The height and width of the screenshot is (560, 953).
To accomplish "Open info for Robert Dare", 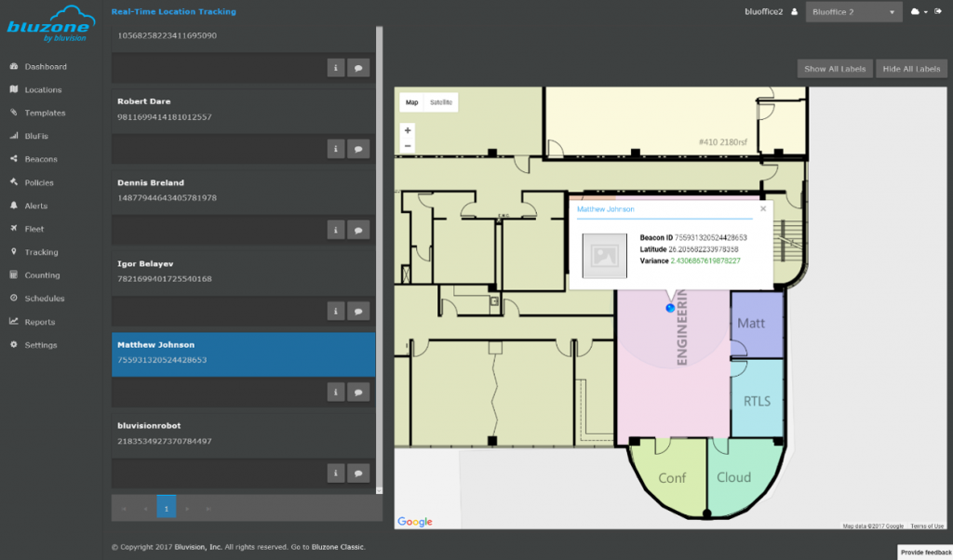I will [335, 149].
